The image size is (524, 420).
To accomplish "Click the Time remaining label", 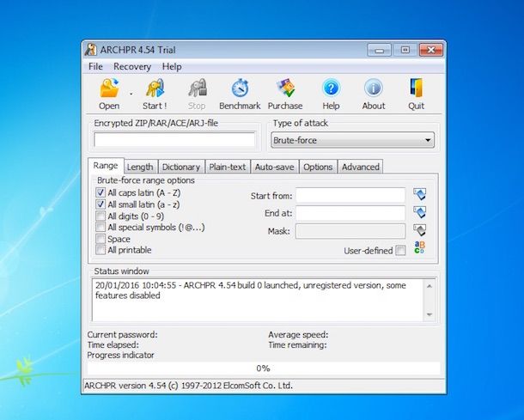I will [297, 344].
